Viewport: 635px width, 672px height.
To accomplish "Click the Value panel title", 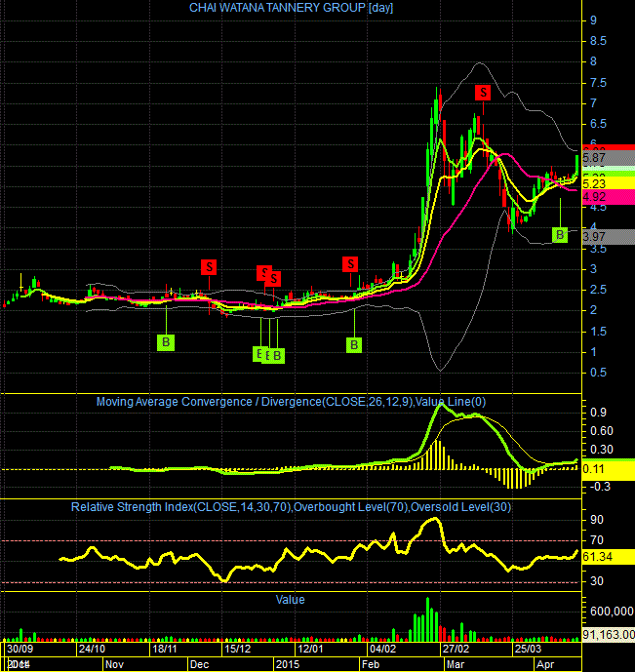I will tap(290, 600).
